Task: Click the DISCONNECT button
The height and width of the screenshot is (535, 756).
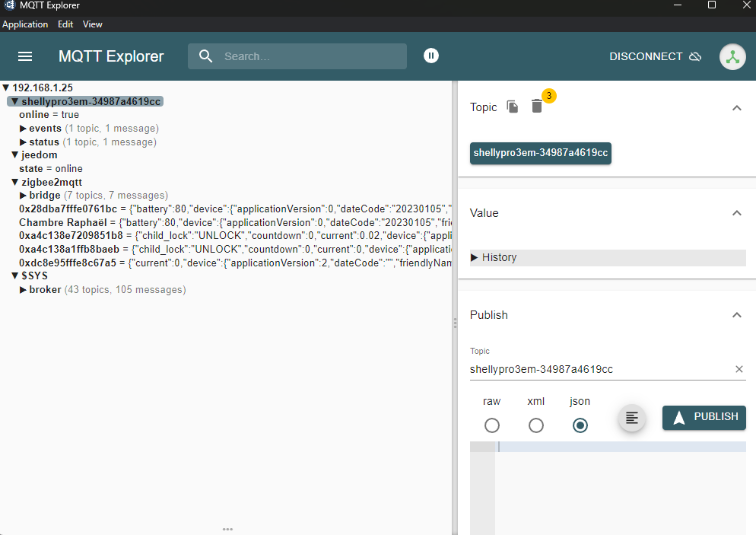Action: 656,56
